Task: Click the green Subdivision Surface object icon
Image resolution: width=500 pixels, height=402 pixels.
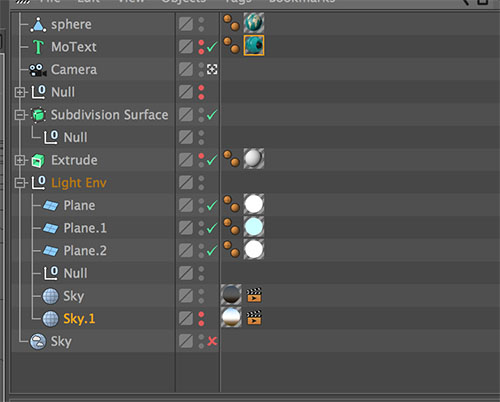Action: (38, 115)
